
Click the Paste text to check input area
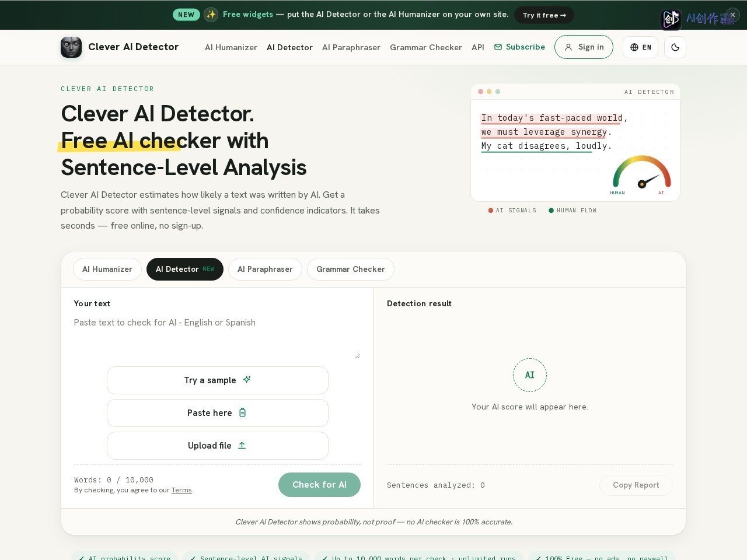point(217,337)
